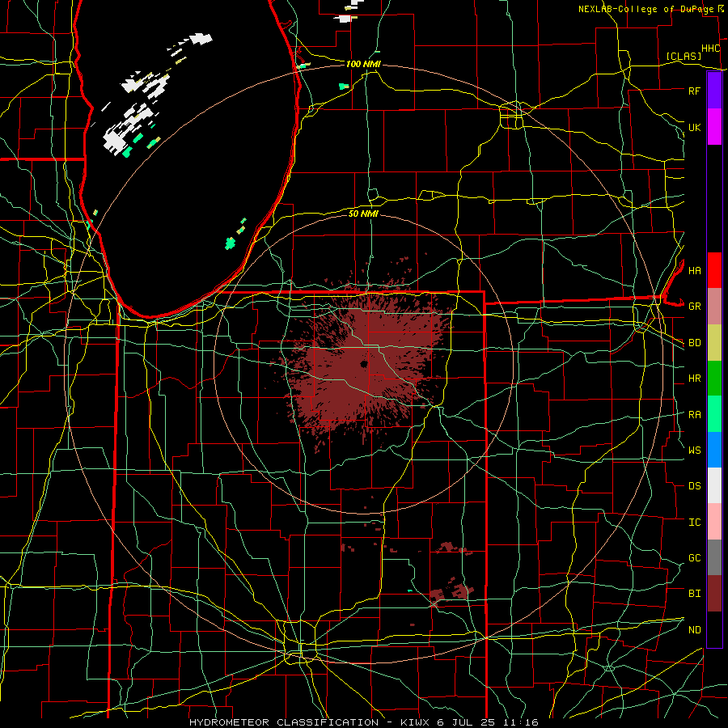This screenshot has width=728, height=728.
Task: Click the 'GR' legend label
Action: tap(694, 307)
